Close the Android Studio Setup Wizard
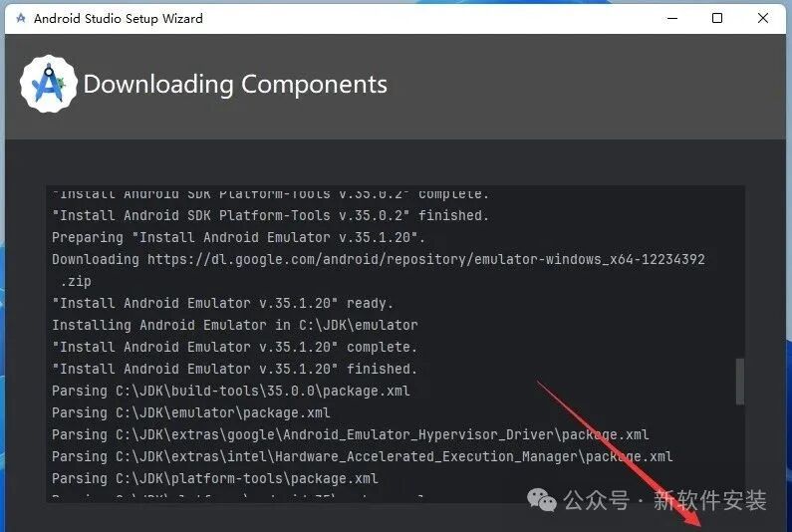Image resolution: width=792 pixels, height=532 pixels. [x=763, y=19]
